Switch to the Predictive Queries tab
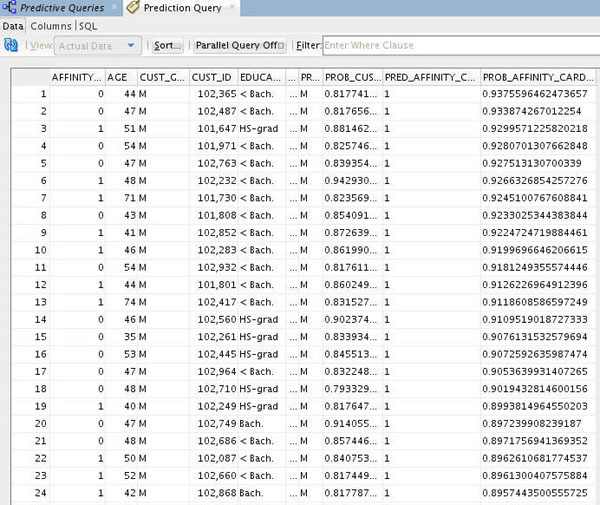 [62, 8]
